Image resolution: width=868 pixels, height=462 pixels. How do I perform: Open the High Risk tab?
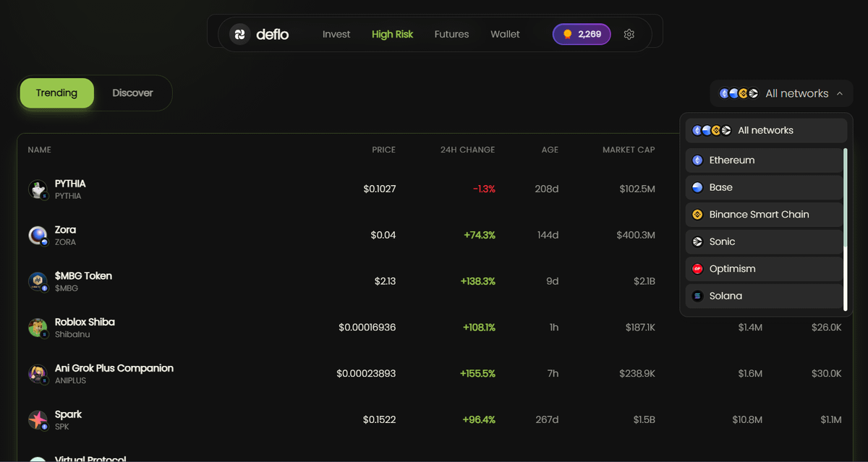(x=393, y=34)
